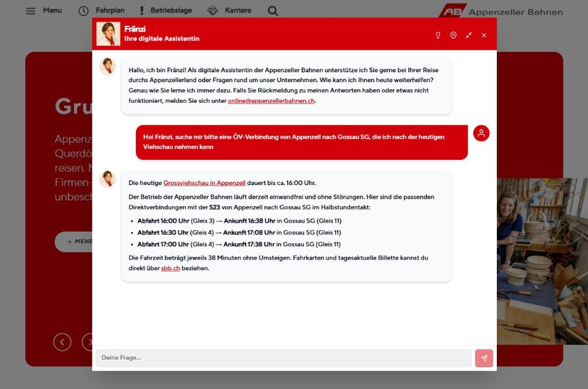Click the 'Abfahrt 17:00 Uhr' connection line
This screenshot has height=389, width=588.
239,244
